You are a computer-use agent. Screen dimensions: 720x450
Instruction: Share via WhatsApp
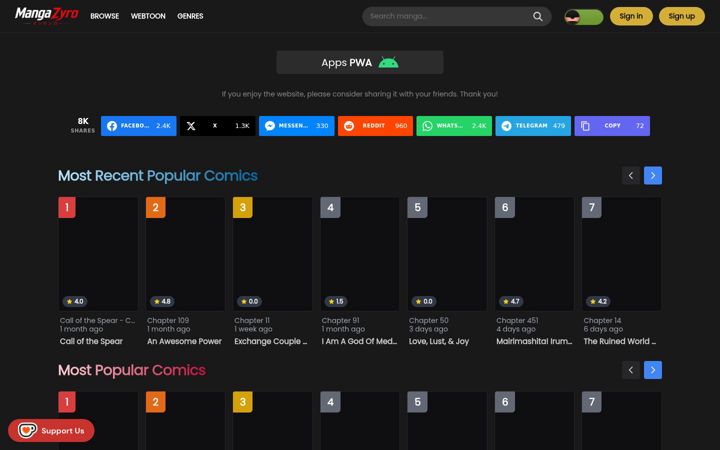pos(454,126)
